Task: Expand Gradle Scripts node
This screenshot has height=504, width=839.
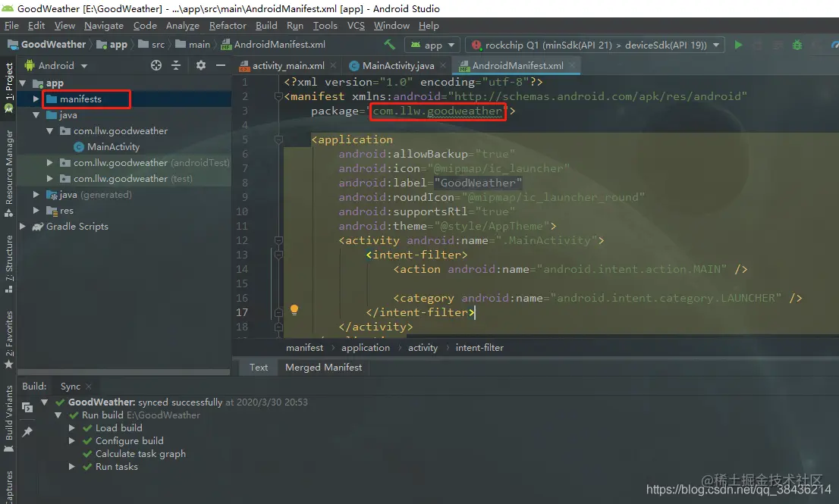Action: point(23,226)
